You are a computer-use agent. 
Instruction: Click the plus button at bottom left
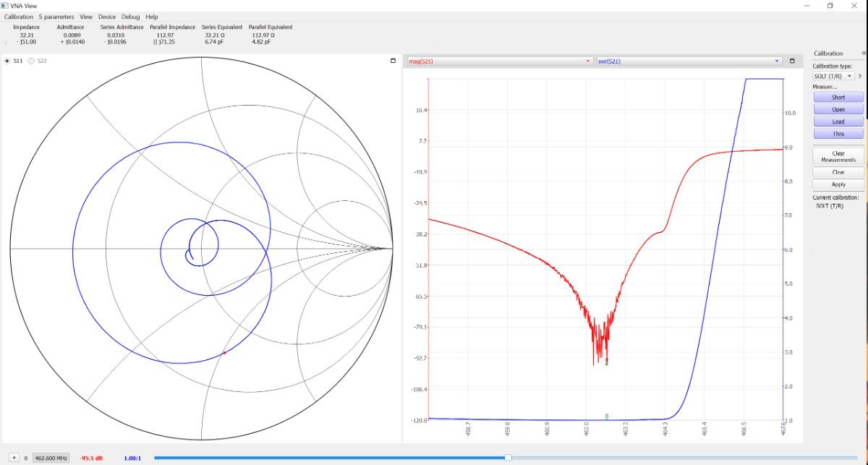click(14, 458)
